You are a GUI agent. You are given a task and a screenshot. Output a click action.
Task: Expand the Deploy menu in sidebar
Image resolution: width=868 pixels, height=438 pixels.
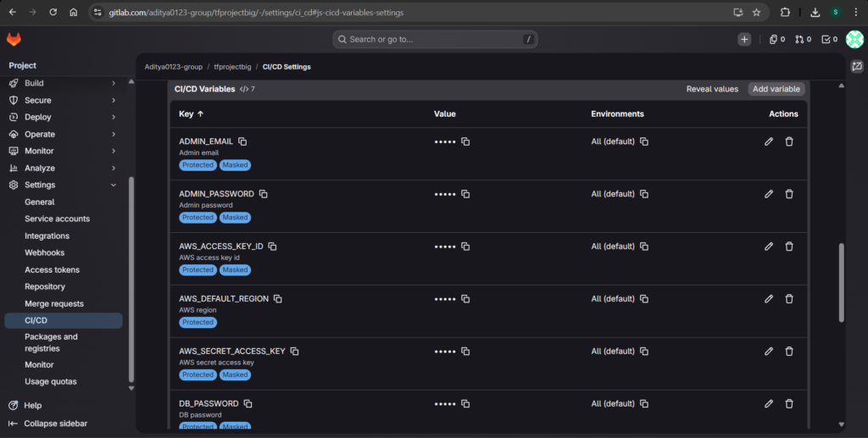[114, 117]
